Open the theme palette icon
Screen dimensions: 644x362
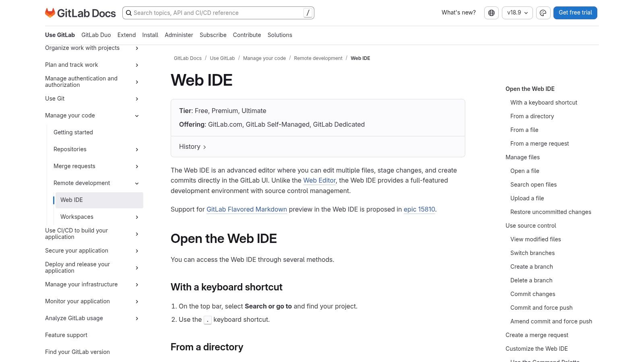pos(543,12)
